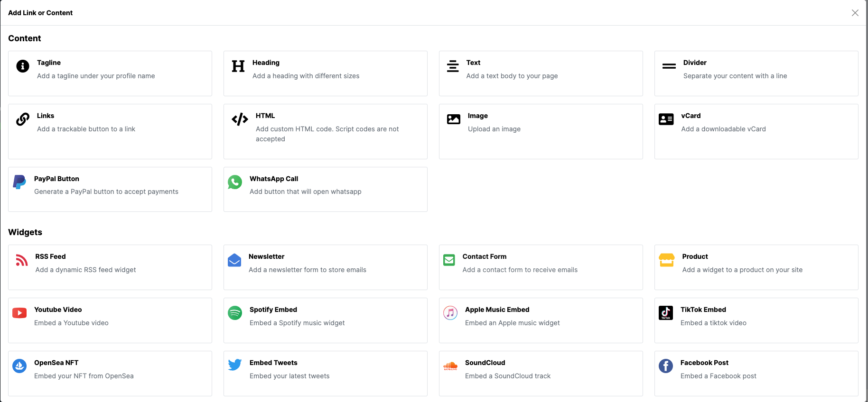The width and height of the screenshot is (868, 402).
Task: Click the Product storefront icon
Action: click(x=667, y=260)
